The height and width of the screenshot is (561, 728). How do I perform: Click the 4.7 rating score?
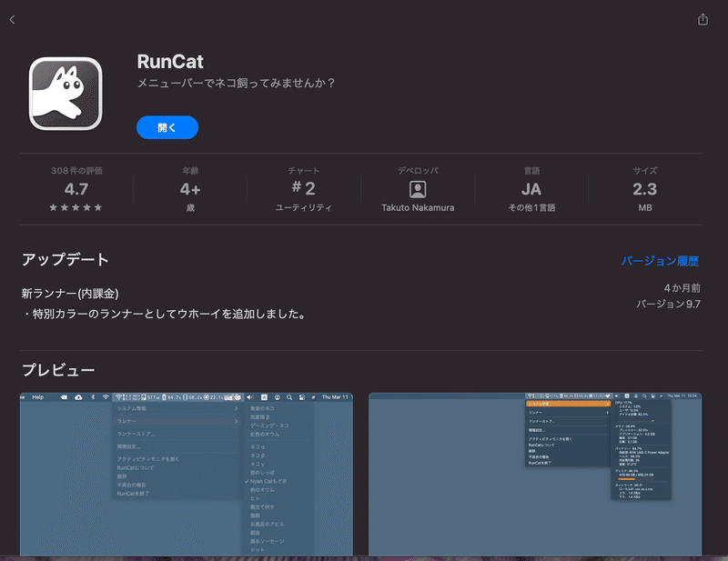pyautogui.click(x=76, y=189)
